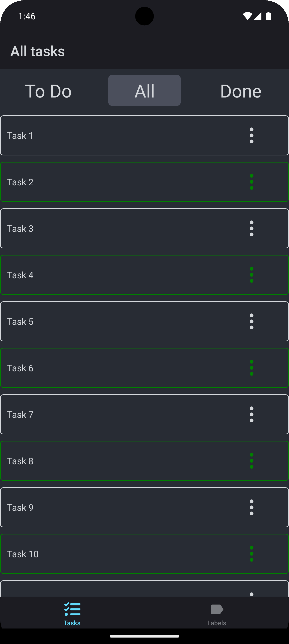Expand the options menu for Task 10
Screen dimensions: 289x644
(251, 554)
